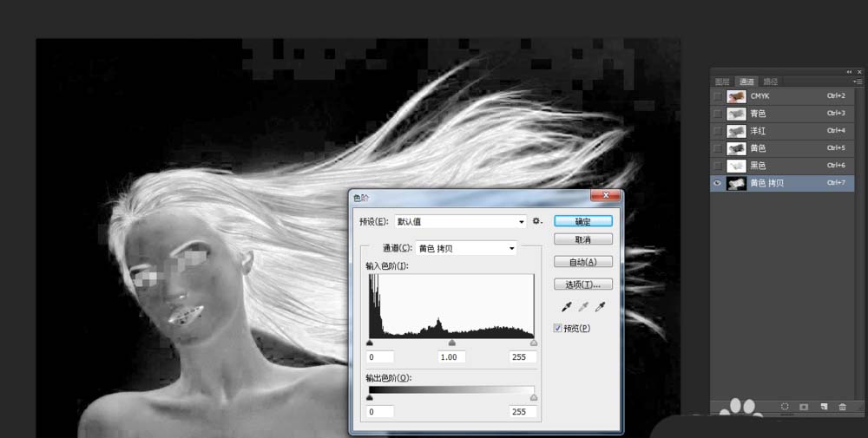The image size is (868, 438).
Task: Delete current channel trash icon
Action: tap(842, 406)
